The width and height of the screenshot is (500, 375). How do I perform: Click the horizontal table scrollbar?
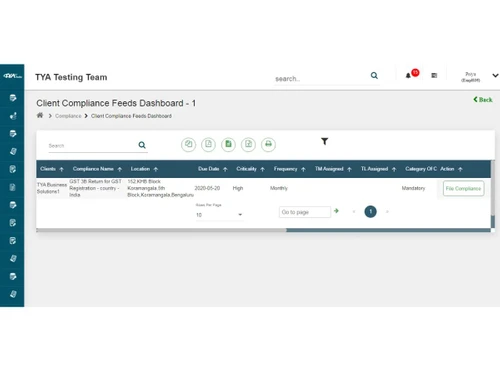263,230
